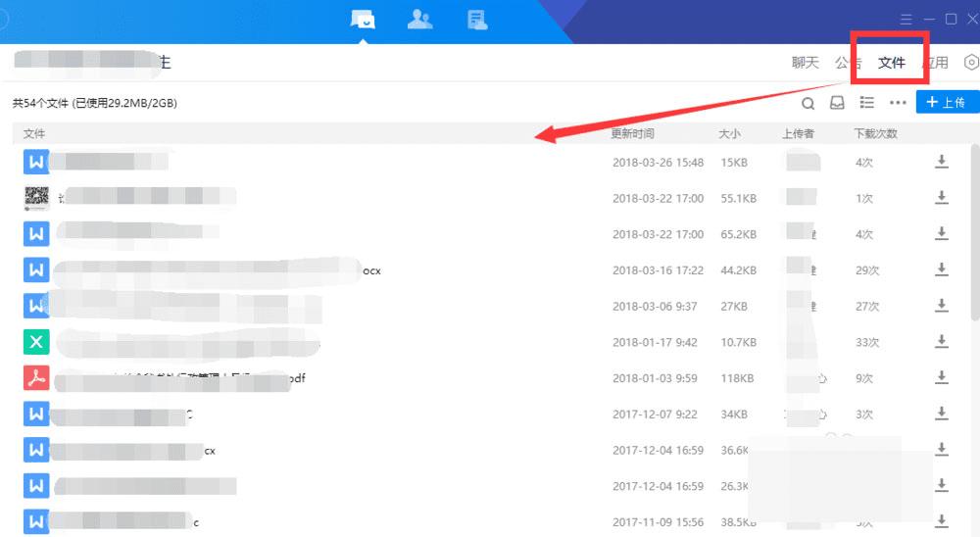Click the search files magnifier icon
Viewport: 980px width, 537px height.
808,103
